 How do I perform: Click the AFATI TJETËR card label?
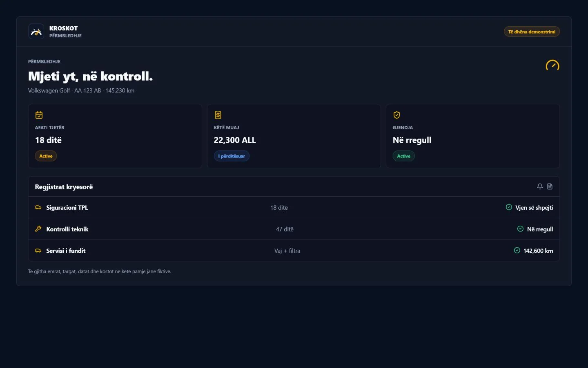(x=50, y=128)
